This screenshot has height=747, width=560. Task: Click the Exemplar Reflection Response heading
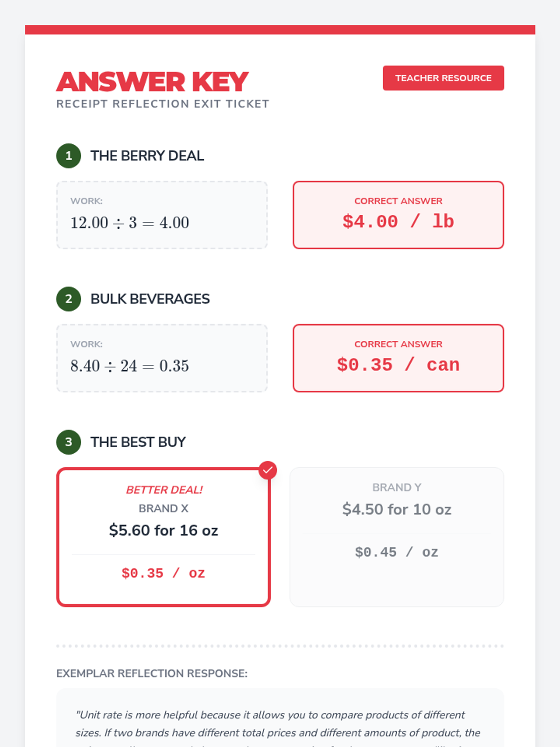click(152, 673)
